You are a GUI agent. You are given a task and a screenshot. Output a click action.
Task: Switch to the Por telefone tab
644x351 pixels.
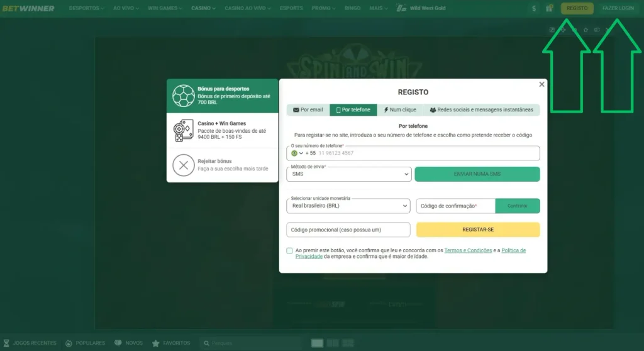pos(353,109)
